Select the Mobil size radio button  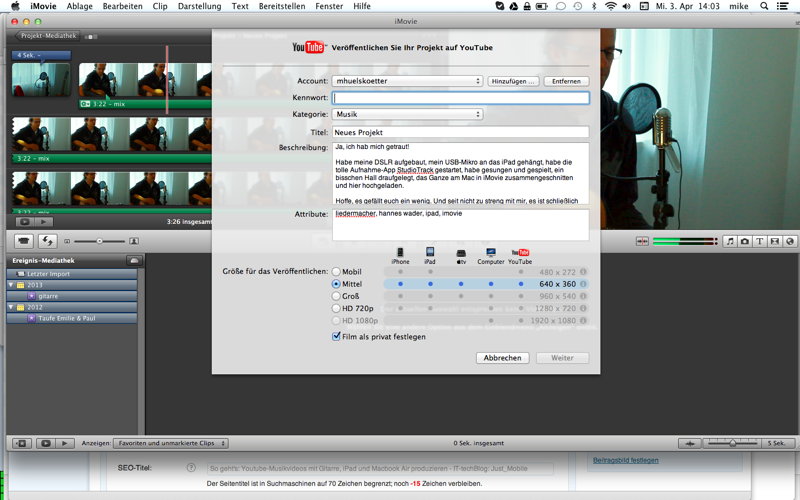coord(336,272)
